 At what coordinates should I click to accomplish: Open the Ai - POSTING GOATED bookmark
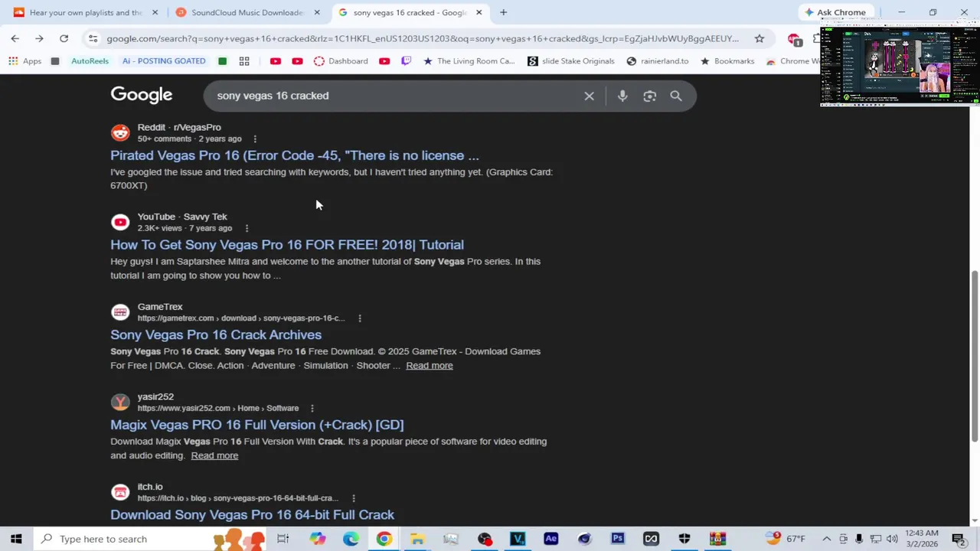point(164,61)
